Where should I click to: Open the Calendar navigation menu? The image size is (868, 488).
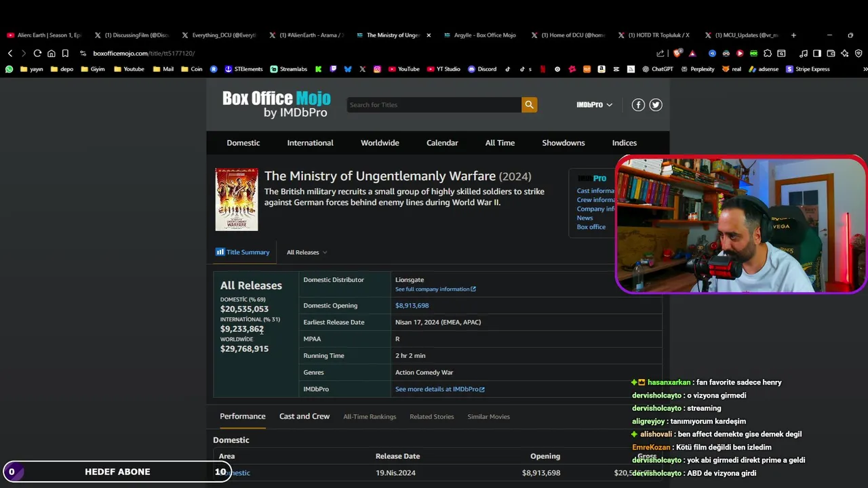[x=442, y=142]
